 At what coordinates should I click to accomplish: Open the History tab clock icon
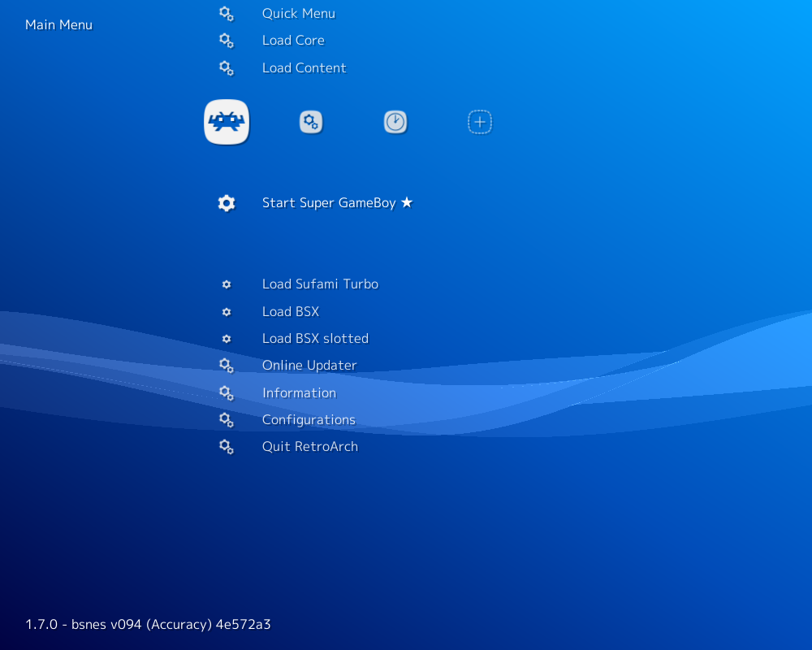pos(395,123)
